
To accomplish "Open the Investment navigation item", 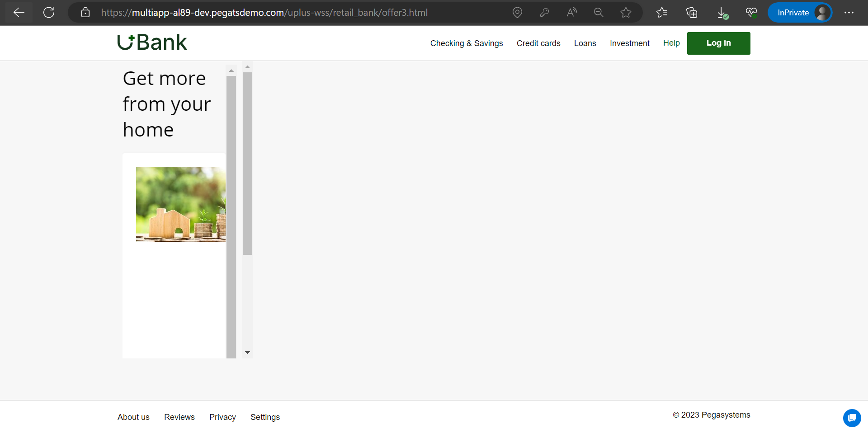I will tap(630, 43).
